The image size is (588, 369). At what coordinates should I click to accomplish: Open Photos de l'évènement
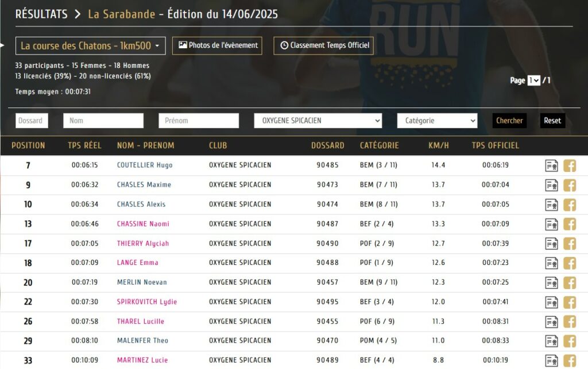217,45
